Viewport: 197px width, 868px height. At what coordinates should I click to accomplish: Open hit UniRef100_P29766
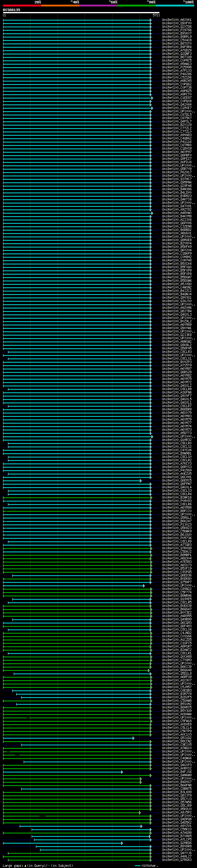[x=177, y=30]
